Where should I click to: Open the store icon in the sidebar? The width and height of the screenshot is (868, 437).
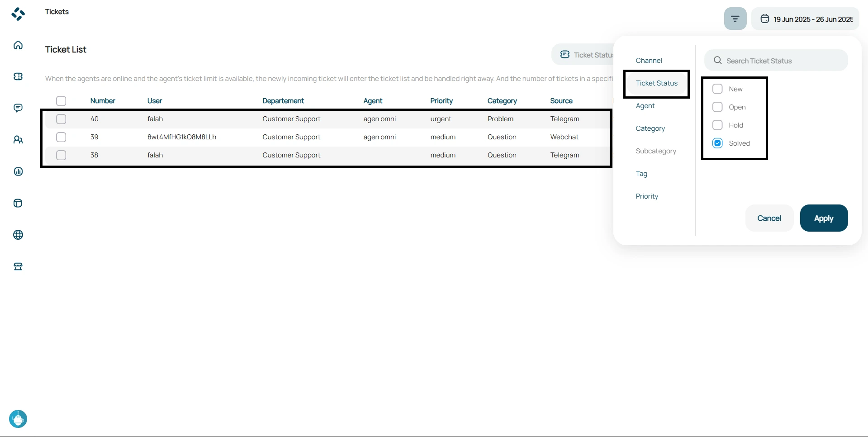point(18,266)
